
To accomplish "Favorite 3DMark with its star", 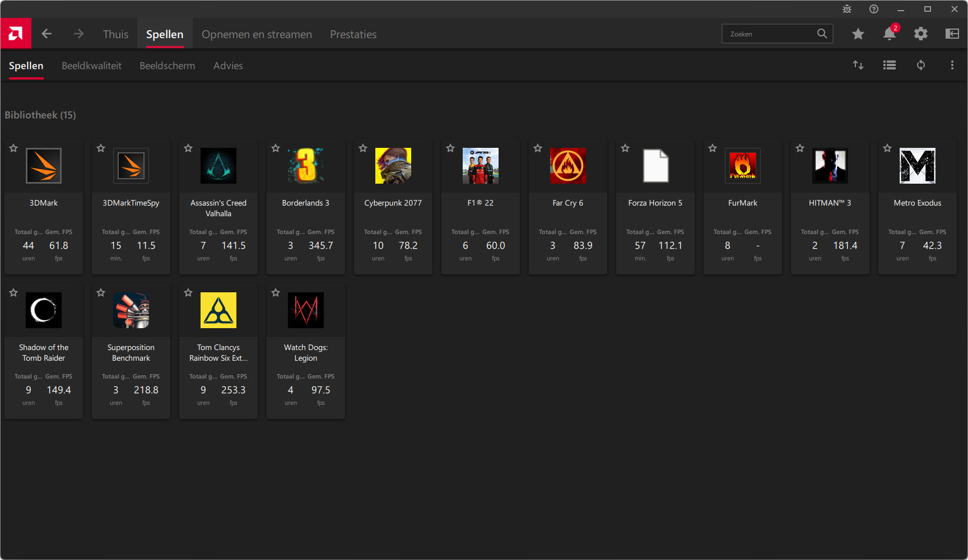I will [x=13, y=148].
